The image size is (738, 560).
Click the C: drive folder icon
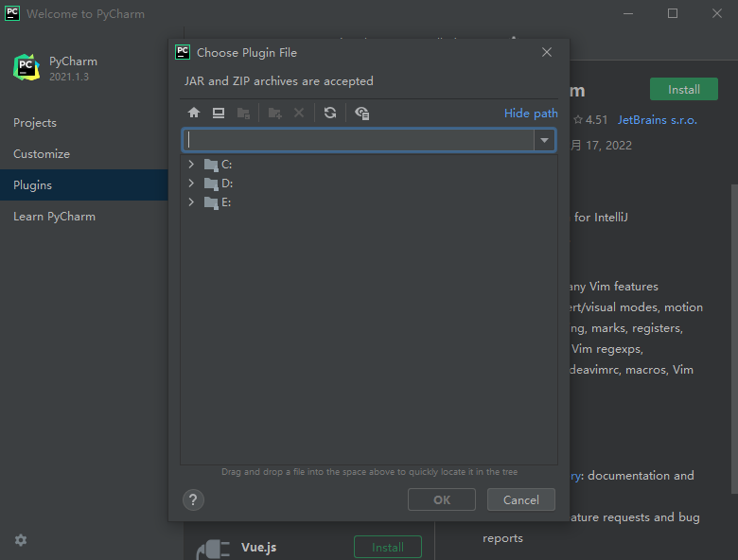click(211, 166)
